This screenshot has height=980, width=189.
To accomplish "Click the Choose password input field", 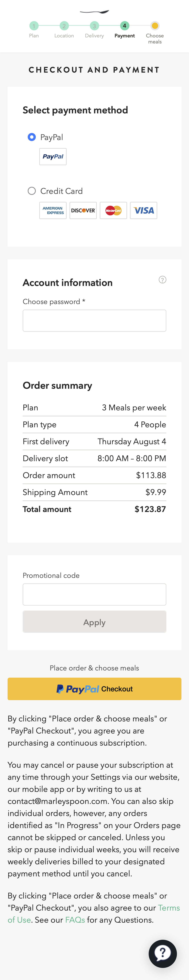I will tap(94, 320).
